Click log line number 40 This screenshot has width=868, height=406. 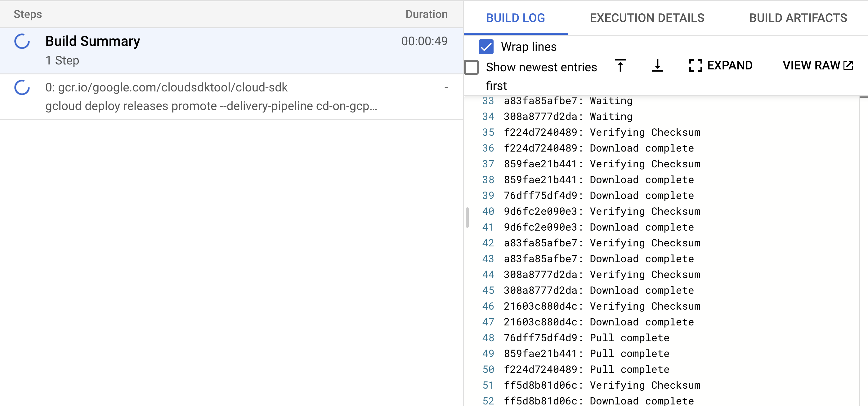point(488,211)
